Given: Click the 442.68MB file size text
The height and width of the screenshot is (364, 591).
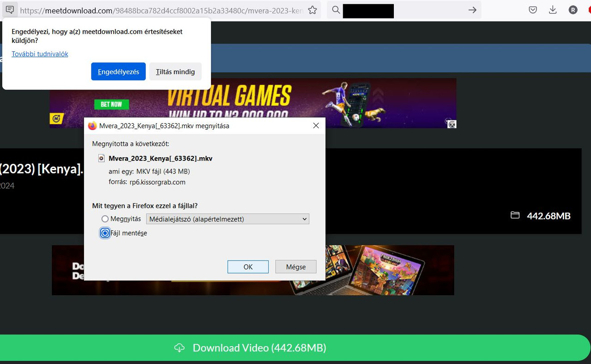Looking at the screenshot, I should tap(549, 215).
